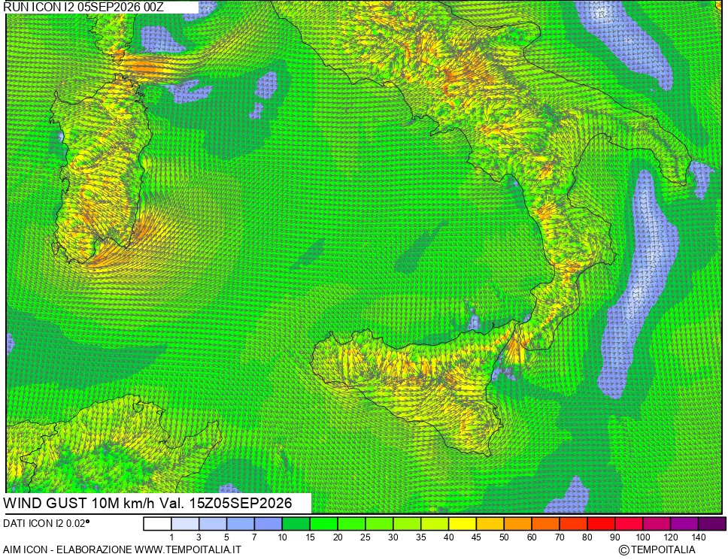728x560 pixels.
Task: Pick the 80–90 km/h red swatch
Action: click(601, 524)
